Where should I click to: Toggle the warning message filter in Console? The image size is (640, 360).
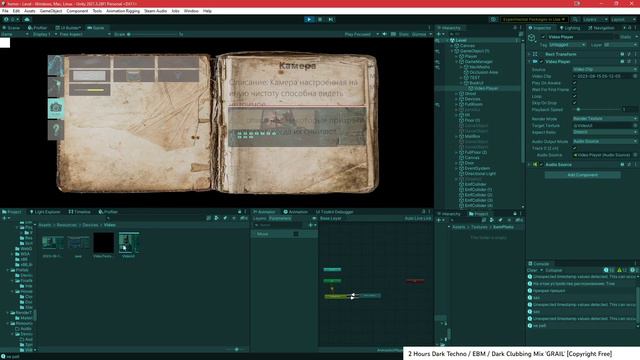(x=622, y=270)
